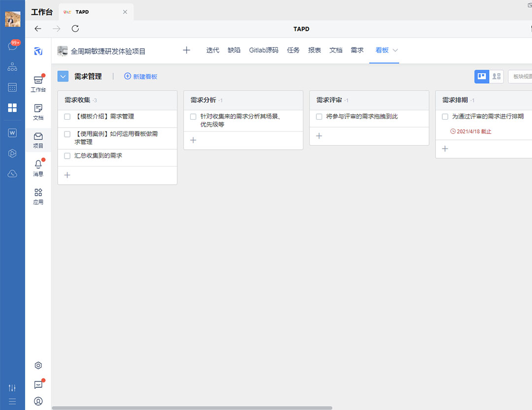Open 应用 in TAPD sidebar
The height and width of the screenshot is (410, 532).
coord(38,197)
